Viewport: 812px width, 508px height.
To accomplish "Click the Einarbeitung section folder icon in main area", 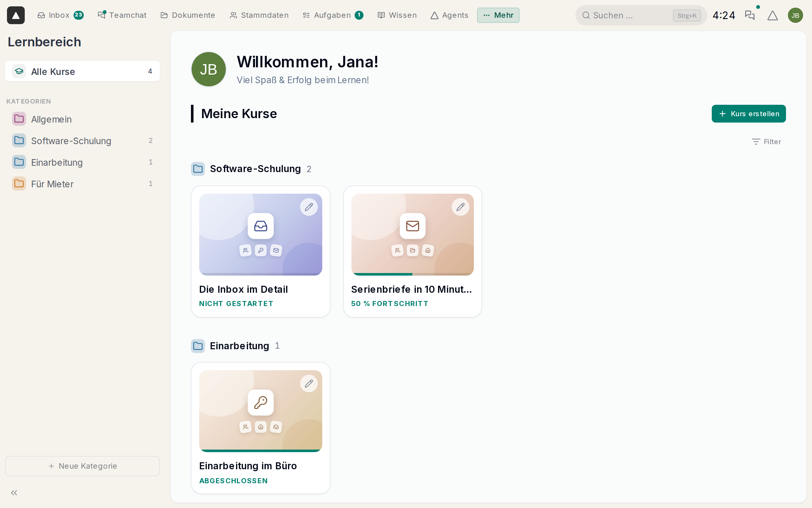I will [x=198, y=346].
